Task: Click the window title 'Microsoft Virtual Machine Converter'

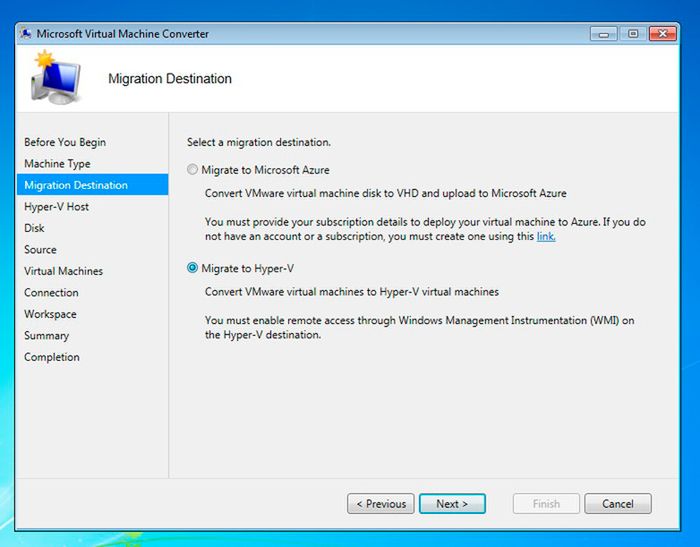Action: [x=123, y=34]
